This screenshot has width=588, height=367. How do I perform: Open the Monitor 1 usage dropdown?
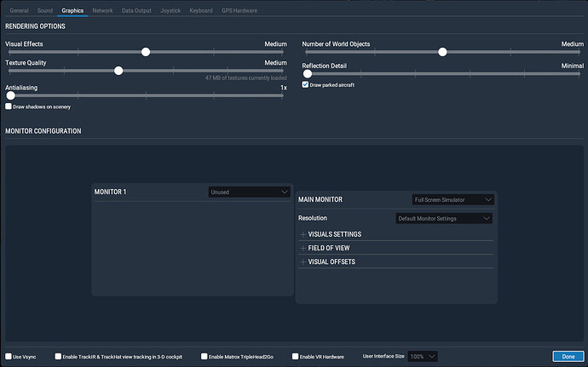pos(250,192)
